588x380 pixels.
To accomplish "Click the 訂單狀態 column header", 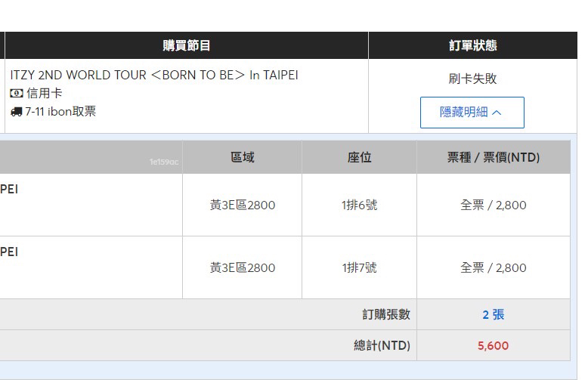I will (x=472, y=45).
